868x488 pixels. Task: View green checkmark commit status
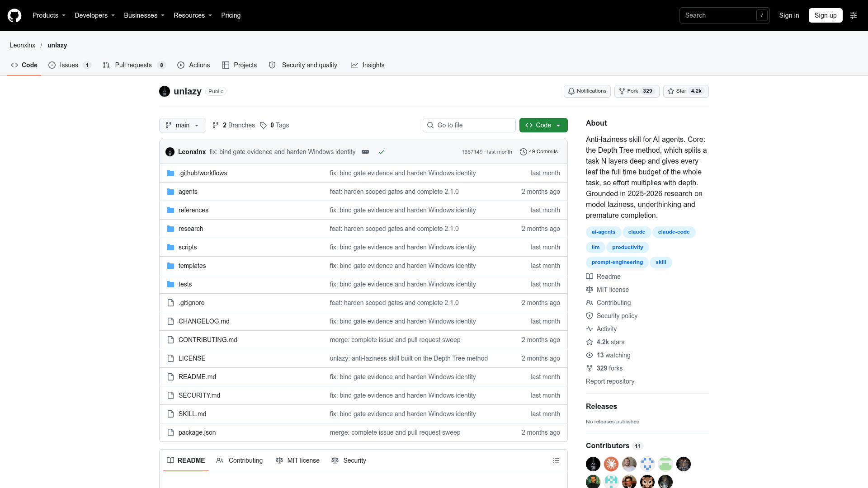(382, 152)
